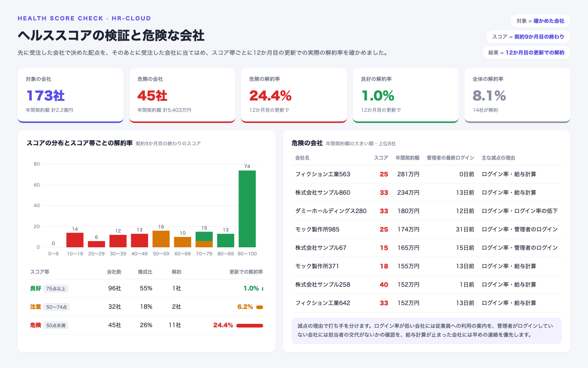Click the 80〜89 green bar
This screenshot has width=588, height=368.
click(x=226, y=240)
